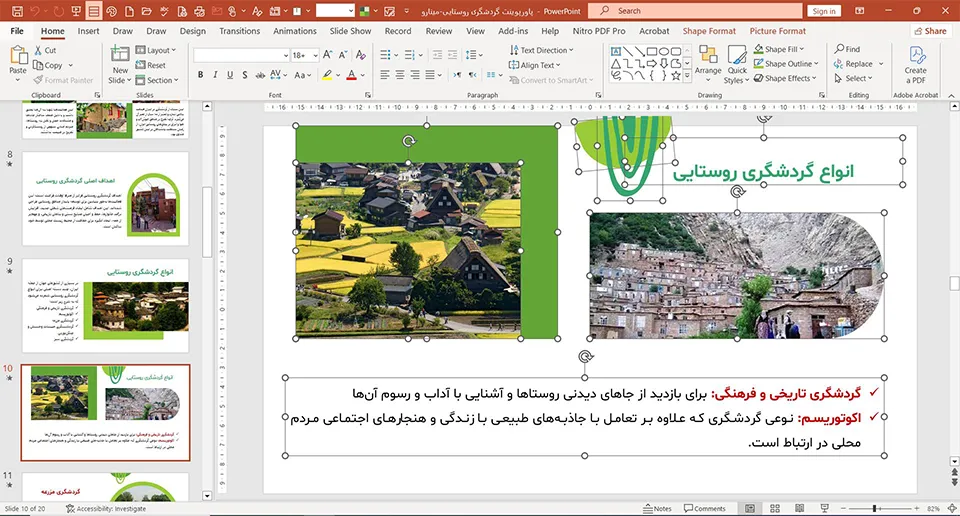This screenshot has width=960, height=516.
Task: Open the Section dropdown
Action: pyautogui.click(x=157, y=80)
